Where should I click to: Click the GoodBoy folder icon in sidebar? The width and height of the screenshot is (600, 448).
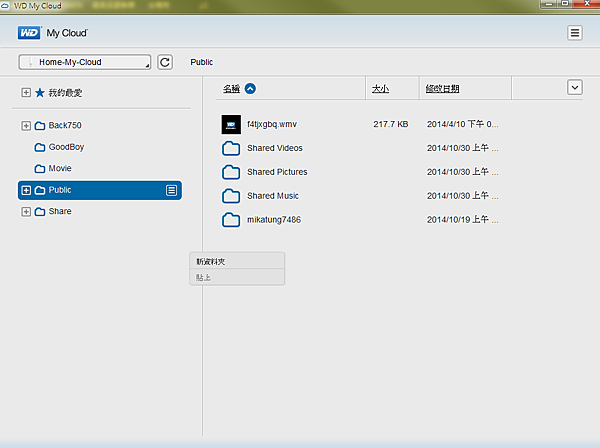[40, 147]
